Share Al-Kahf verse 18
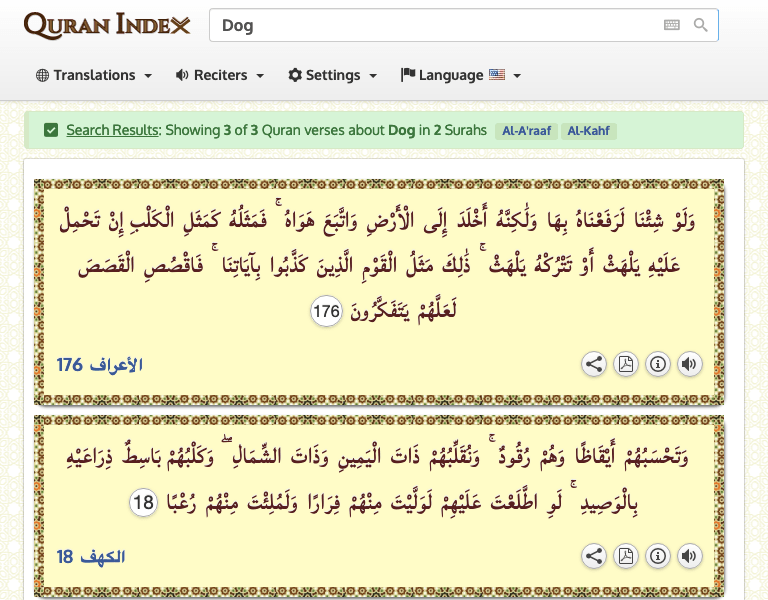This screenshot has width=768, height=600. pyautogui.click(x=594, y=556)
